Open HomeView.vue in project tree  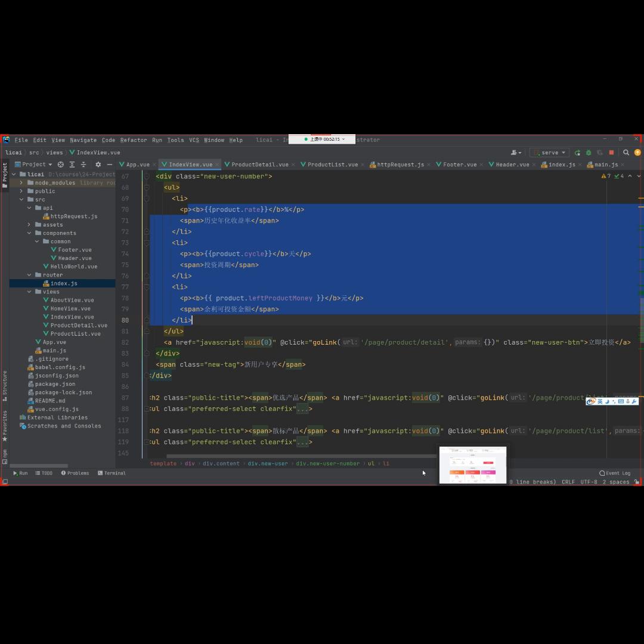click(x=70, y=308)
